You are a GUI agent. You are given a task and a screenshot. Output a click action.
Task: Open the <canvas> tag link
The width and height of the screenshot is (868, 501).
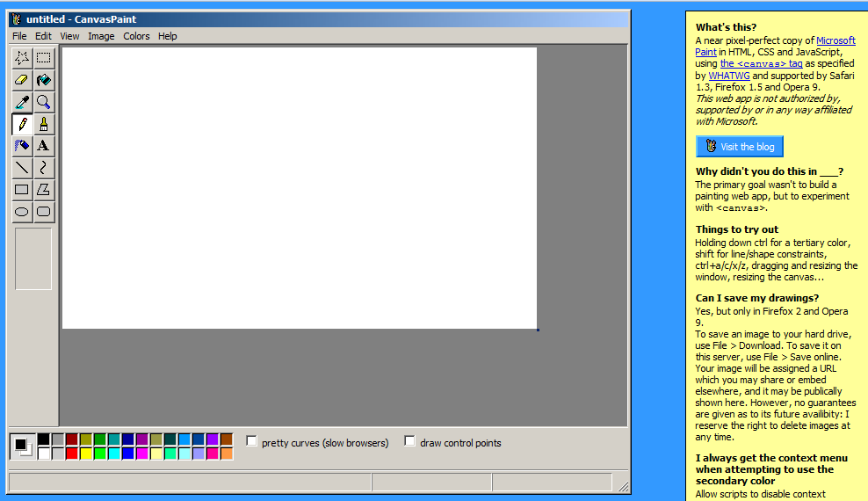[761, 63]
